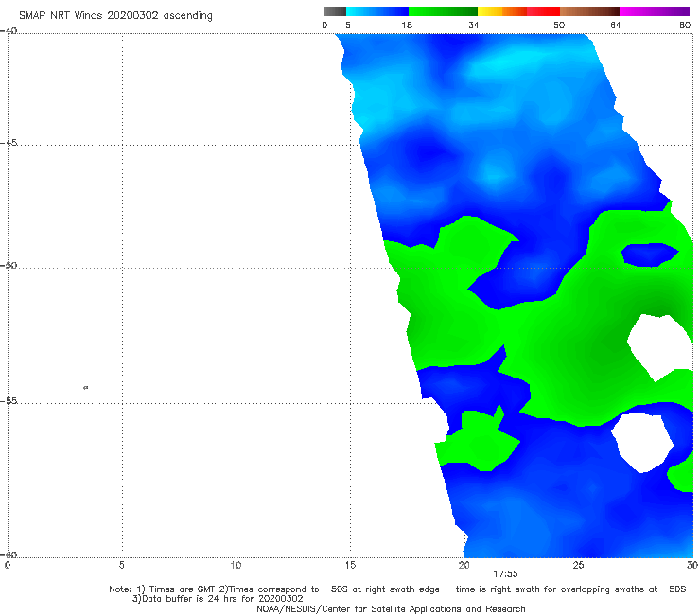This screenshot has width=700, height=615.
Task: Click the '20' longitude axis label
Action: (464, 566)
